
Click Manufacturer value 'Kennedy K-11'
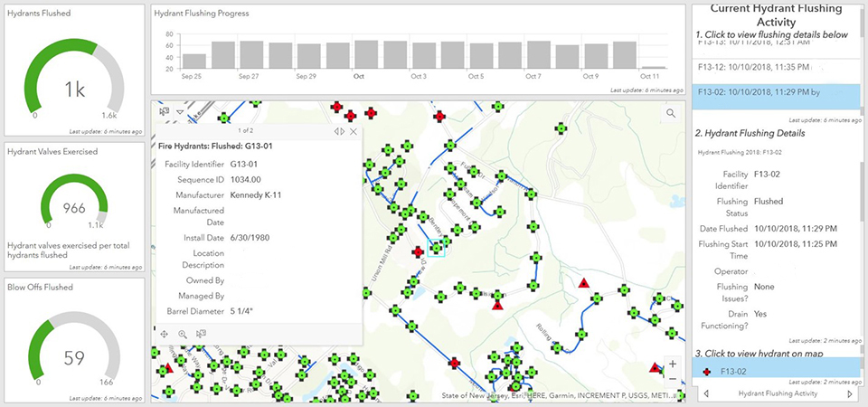(256, 195)
